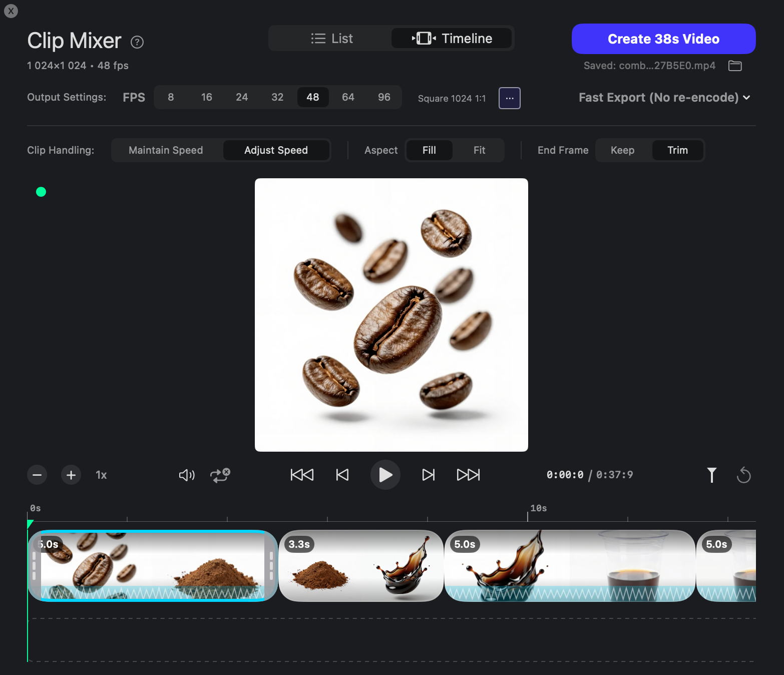
Task: Open the clip filter icon
Action: point(711,475)
